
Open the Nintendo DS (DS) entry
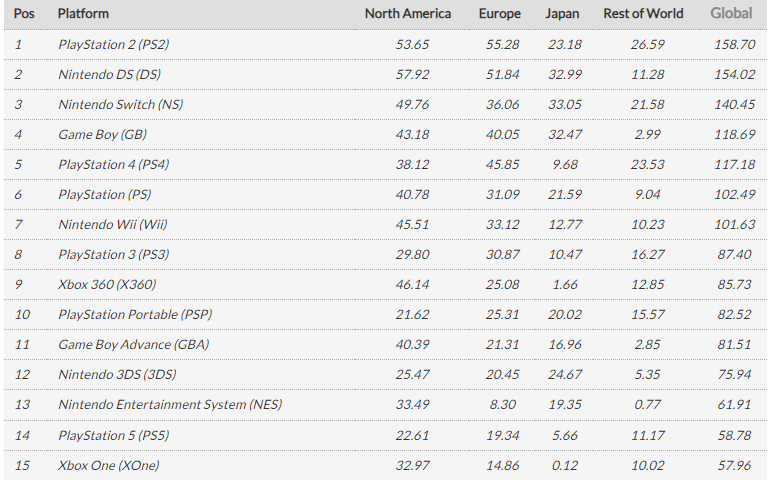(x=109, y=75)
